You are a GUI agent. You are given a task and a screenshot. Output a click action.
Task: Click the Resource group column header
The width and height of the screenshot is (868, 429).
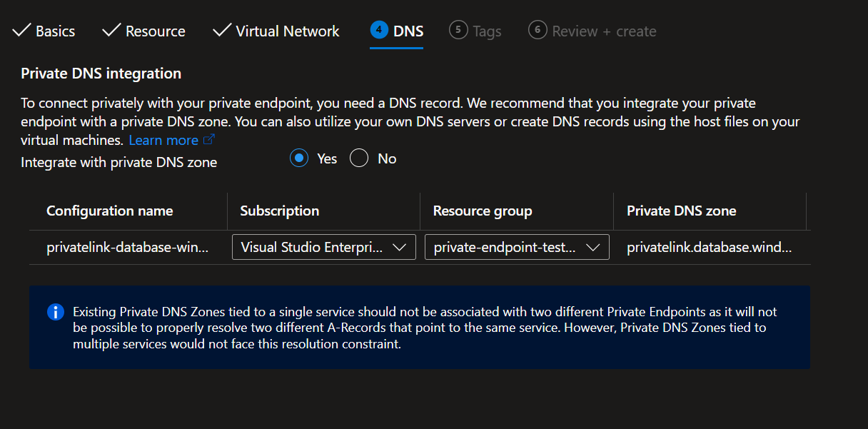pos(483,211)
